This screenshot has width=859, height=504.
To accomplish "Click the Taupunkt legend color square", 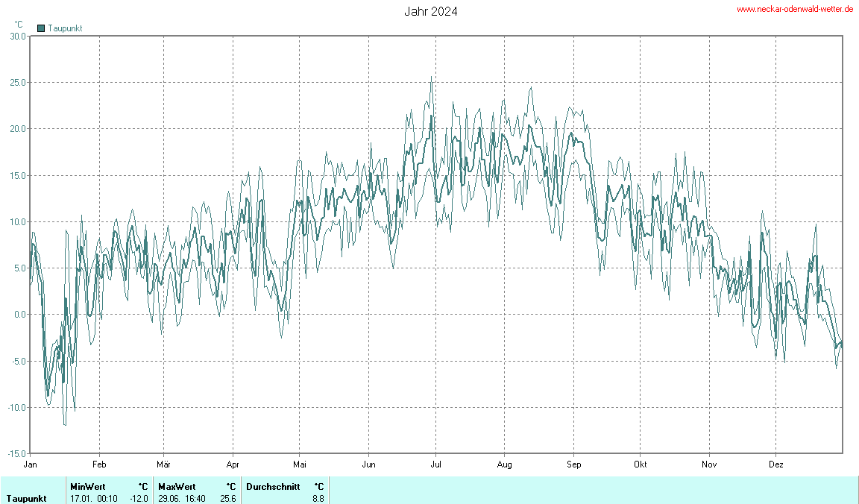I will 41,28.
